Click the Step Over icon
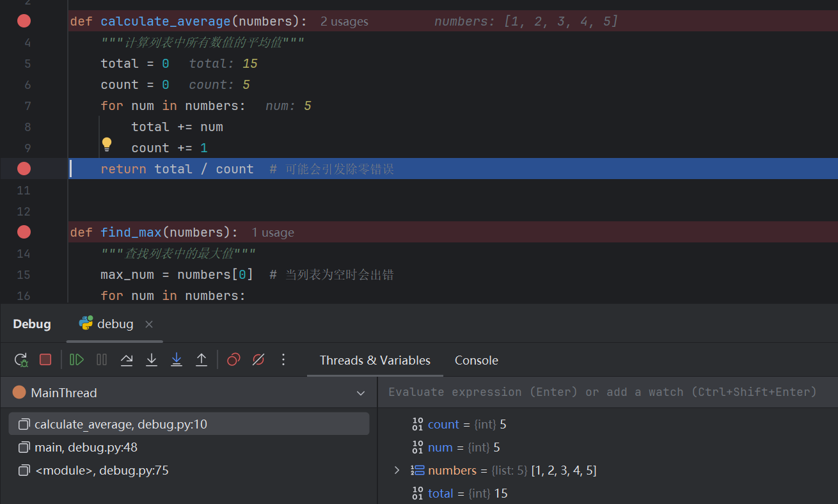Viewport: 838px width, 504px height. [127, 359]
